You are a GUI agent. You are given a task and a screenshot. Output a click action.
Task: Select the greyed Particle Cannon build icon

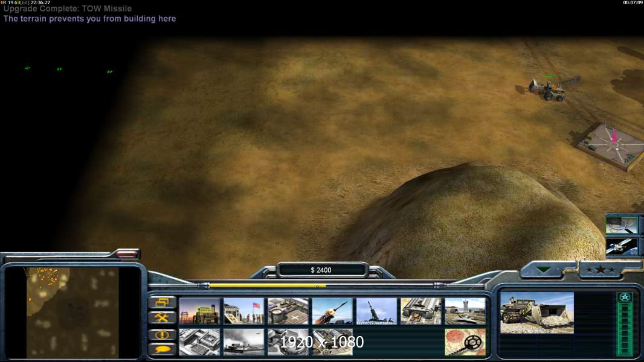288,341
